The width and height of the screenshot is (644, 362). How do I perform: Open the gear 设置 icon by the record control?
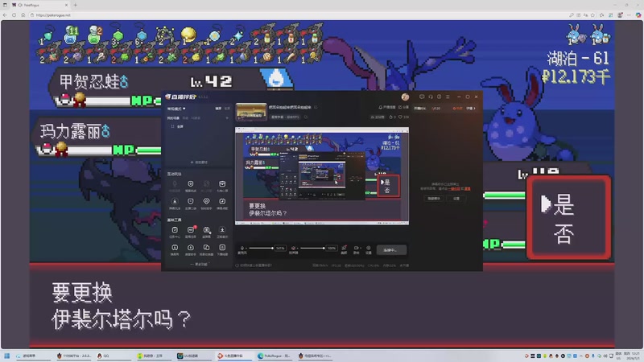[369, 249]
